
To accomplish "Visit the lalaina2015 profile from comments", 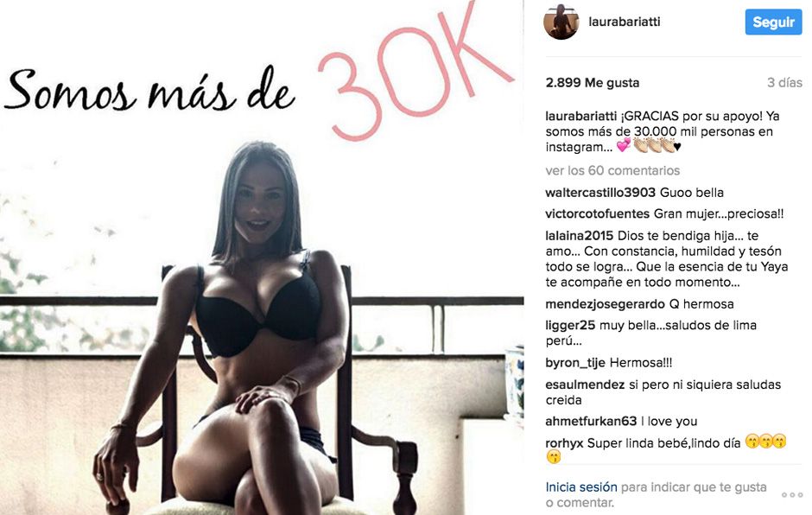I will coord(579,236).
